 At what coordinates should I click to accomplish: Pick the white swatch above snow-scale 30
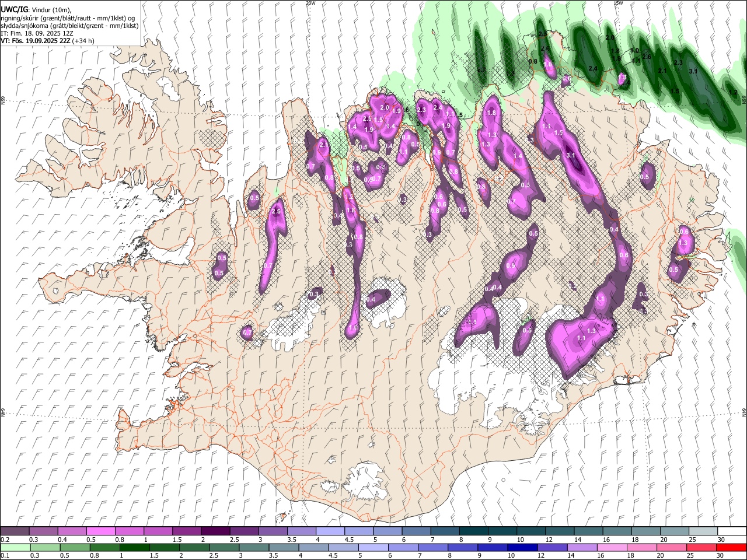(x=731, y=531)
